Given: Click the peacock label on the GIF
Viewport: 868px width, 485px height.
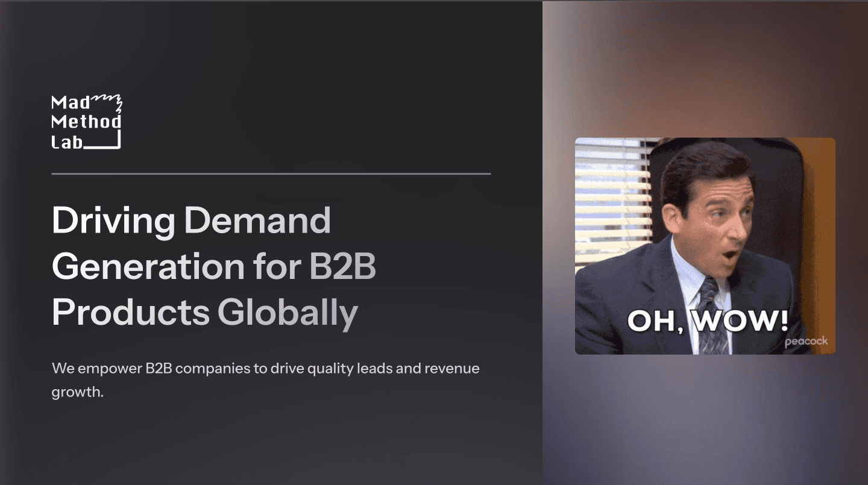Looking at the screenshot, I should click(x=806, y=342).
